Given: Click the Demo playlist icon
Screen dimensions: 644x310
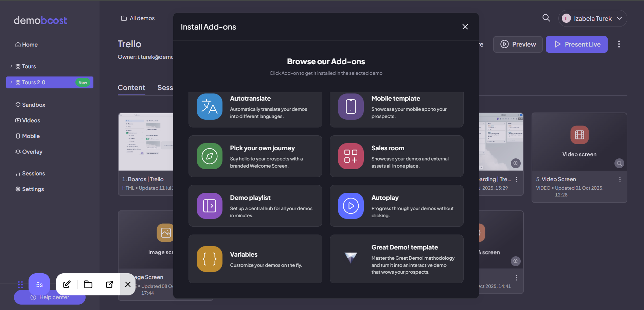Looking at the screenshot, I should coord(210,206).
